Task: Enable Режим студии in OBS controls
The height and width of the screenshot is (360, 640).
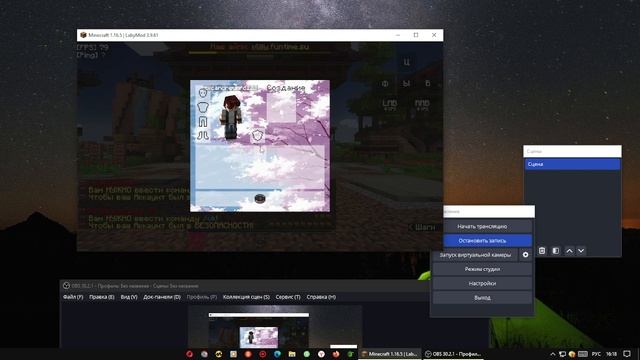Action: [x=482, y=269]
